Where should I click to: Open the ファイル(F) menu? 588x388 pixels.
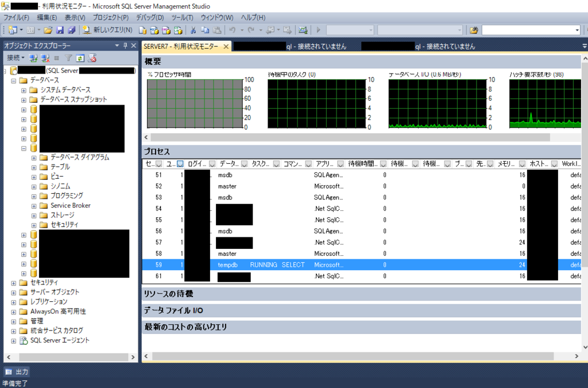(x=16, y=18)
